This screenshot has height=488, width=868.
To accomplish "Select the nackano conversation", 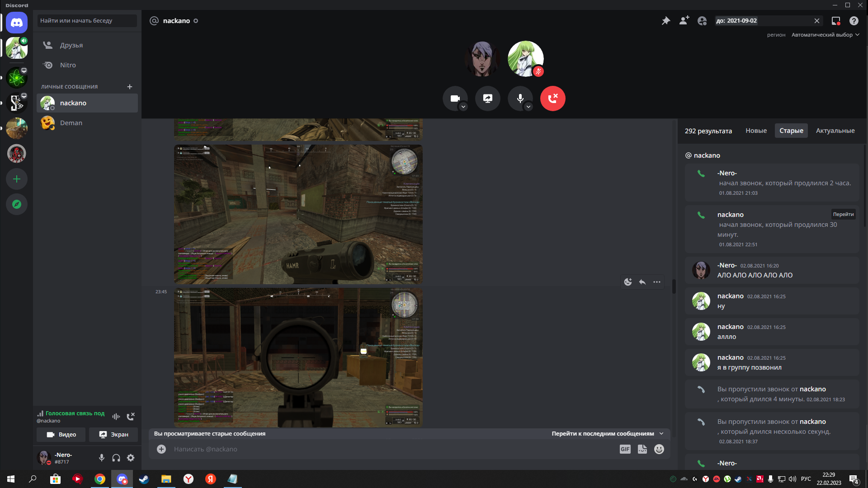I will (87, 103).
